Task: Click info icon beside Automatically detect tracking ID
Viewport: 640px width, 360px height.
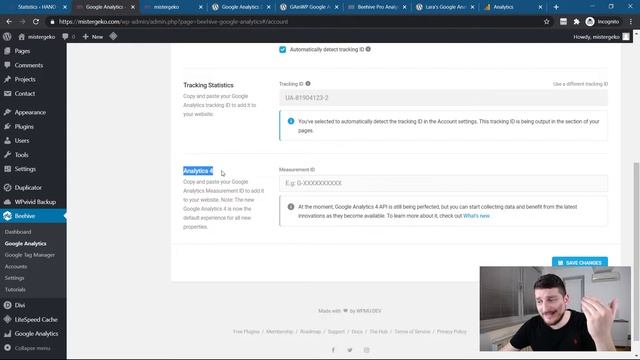Action: 368,49
